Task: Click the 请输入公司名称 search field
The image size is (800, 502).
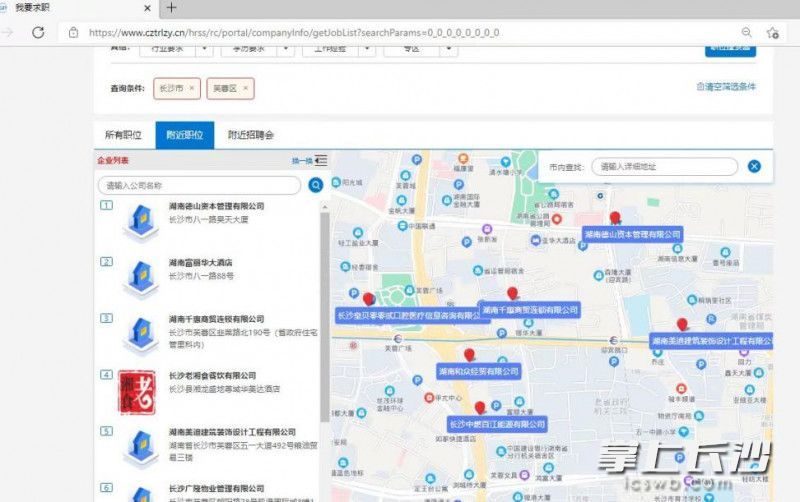Action: click(x=198, y=185)
